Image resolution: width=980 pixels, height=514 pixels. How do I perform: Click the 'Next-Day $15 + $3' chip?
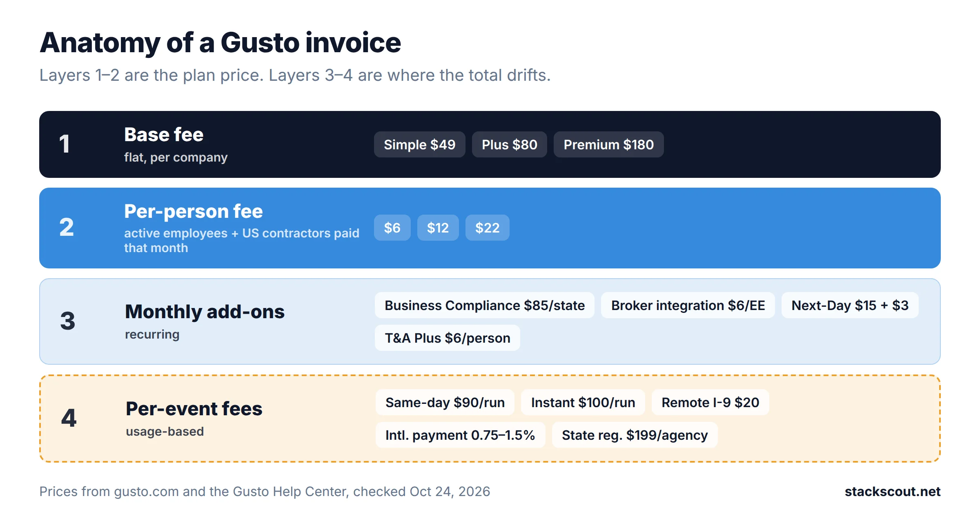850,305
